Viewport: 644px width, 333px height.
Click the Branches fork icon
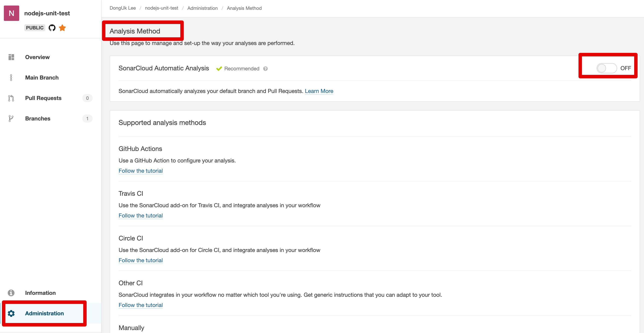(x=11, y=118)
